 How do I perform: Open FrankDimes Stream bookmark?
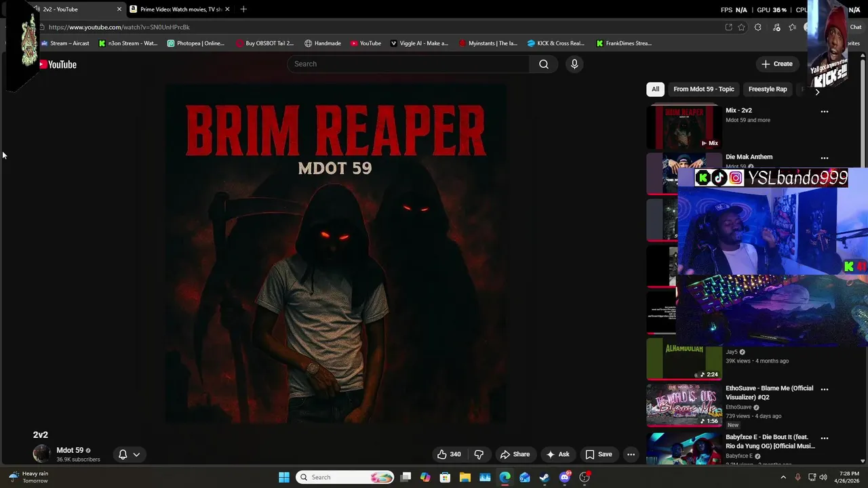624,43
